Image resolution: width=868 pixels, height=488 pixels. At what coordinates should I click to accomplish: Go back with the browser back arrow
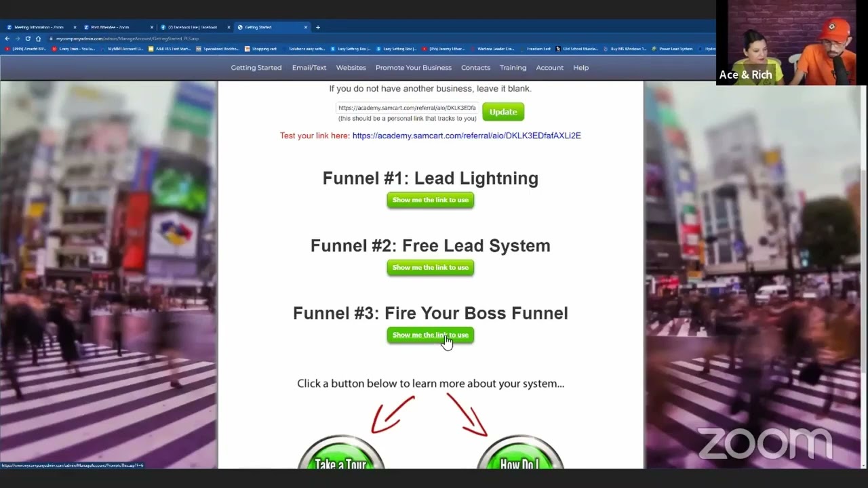[x=7, y=39]
